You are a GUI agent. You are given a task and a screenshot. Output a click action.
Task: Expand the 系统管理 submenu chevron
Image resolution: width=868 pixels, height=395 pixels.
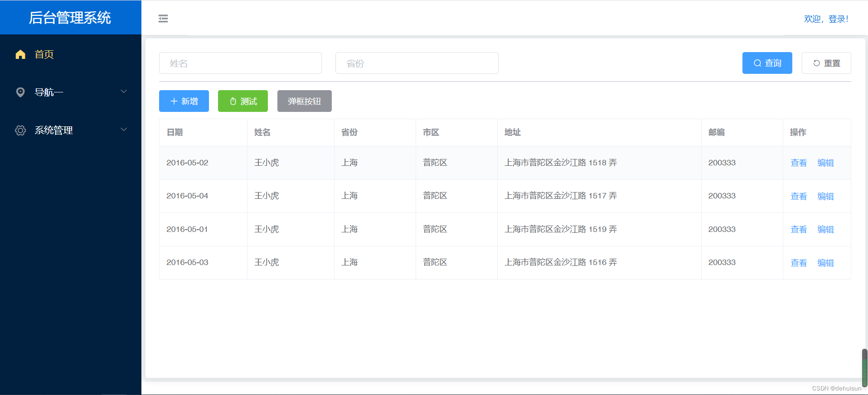coord(124,130)
